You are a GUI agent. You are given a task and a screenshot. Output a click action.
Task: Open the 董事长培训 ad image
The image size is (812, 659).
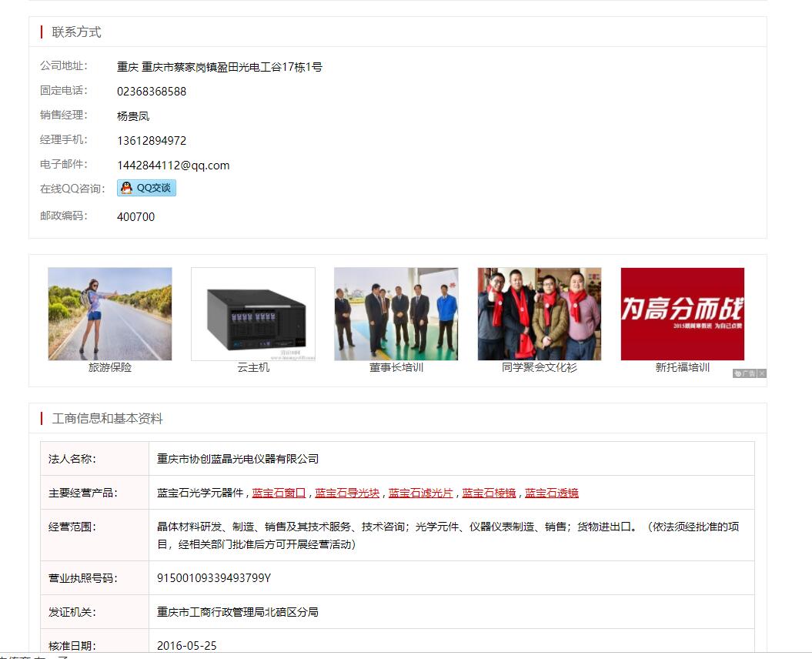[x=396, y=314]
